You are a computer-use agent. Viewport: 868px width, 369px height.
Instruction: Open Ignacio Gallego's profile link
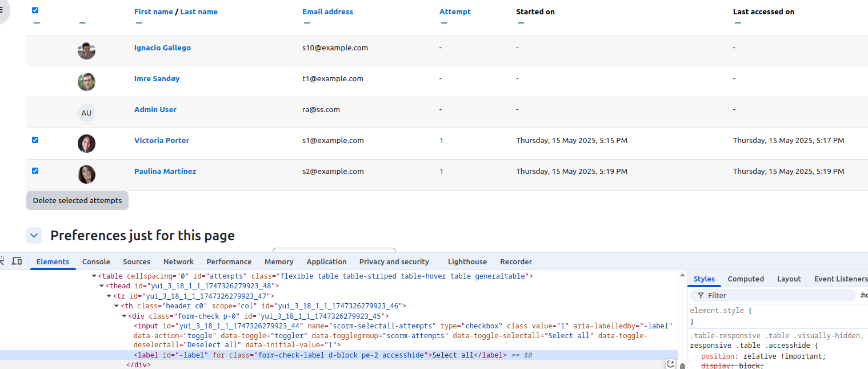(162, 48)
